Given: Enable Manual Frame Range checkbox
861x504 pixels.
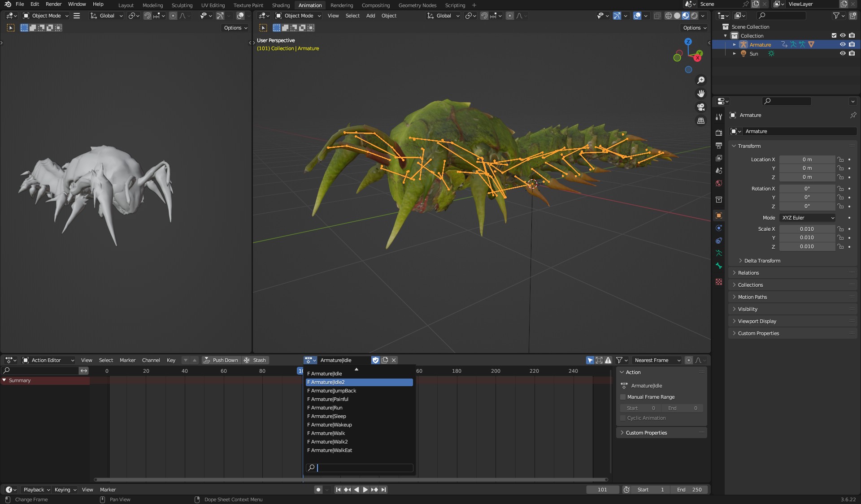Looking at the screenshot, I should [623, 397].
